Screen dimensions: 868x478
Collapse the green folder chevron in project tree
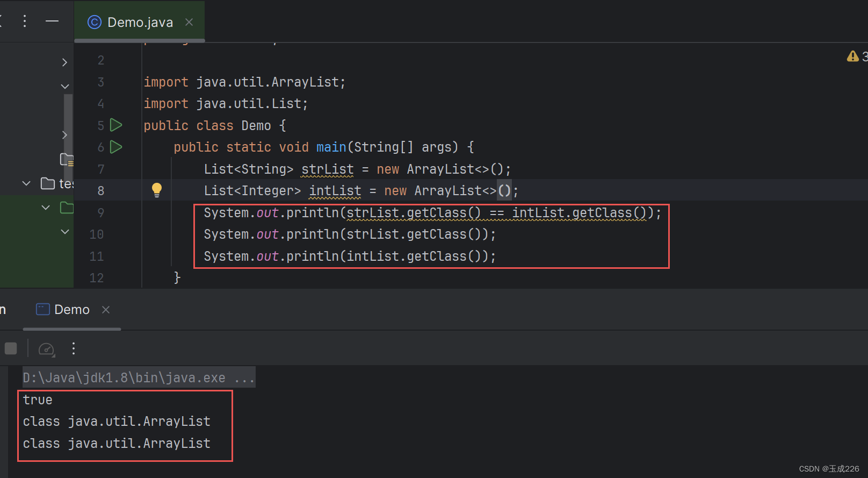tap(46, 208)
